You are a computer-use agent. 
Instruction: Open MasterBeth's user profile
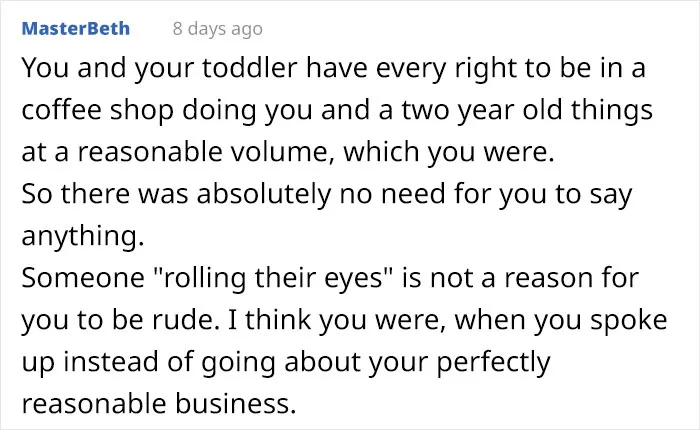pyautogui.click(x=75, y=29)
